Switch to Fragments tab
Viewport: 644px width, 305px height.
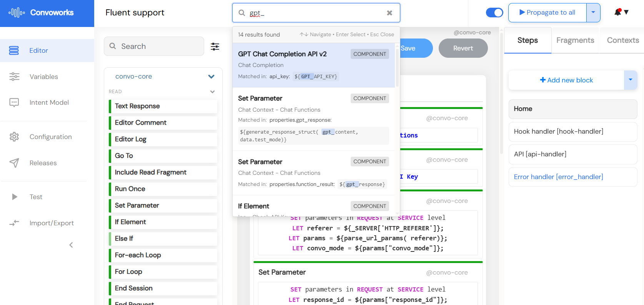tap(575, 40)
